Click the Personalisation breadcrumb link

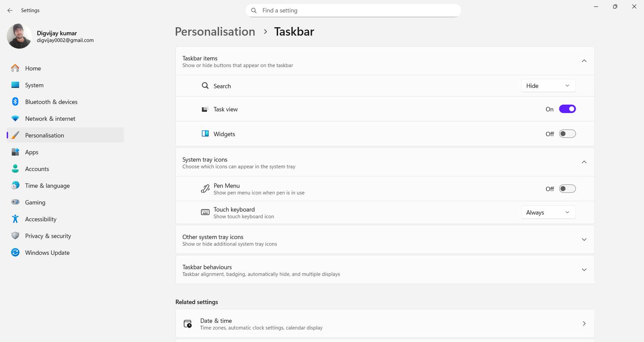[215, 32]
